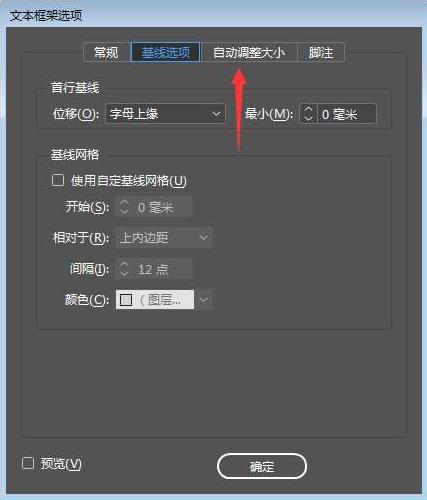Expand the 位移 字母上缘 dropdown

165,114
